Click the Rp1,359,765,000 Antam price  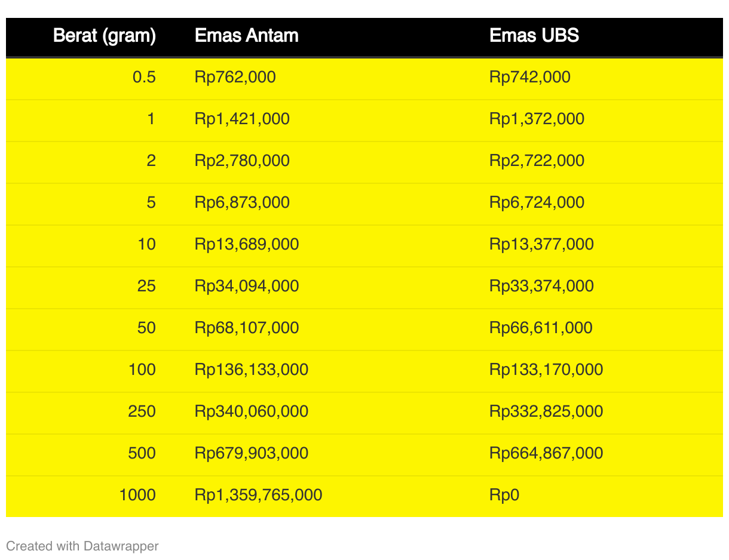258,495
